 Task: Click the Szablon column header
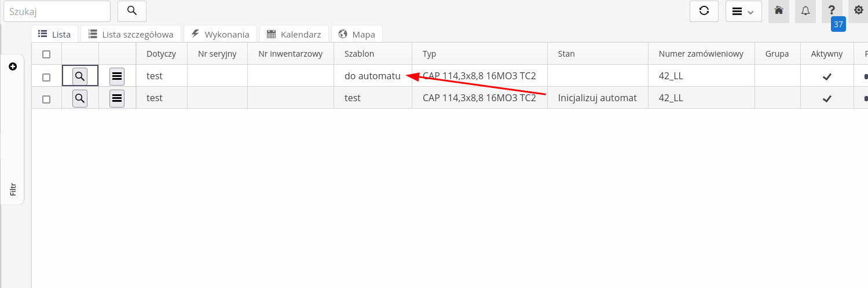click(x=359, y=54)
